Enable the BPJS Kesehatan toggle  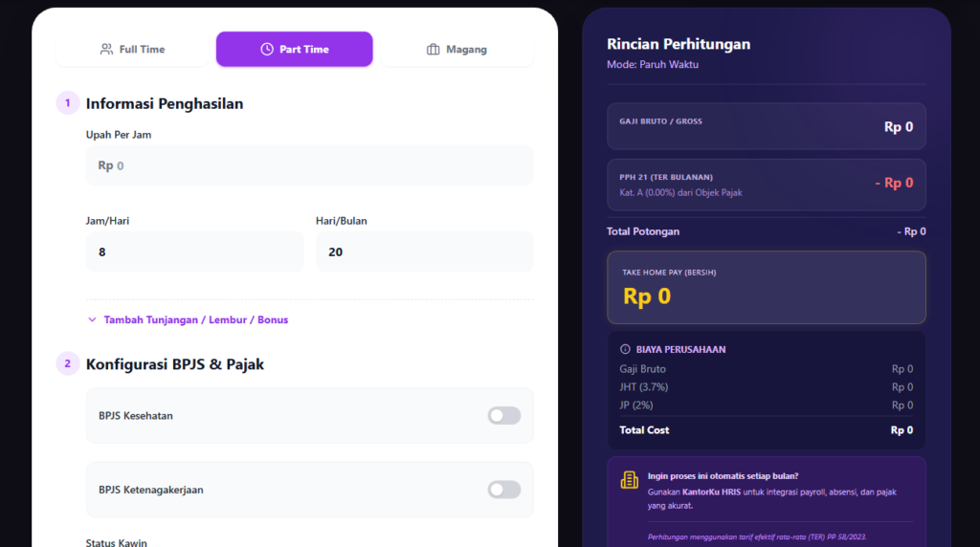point(504,415)
